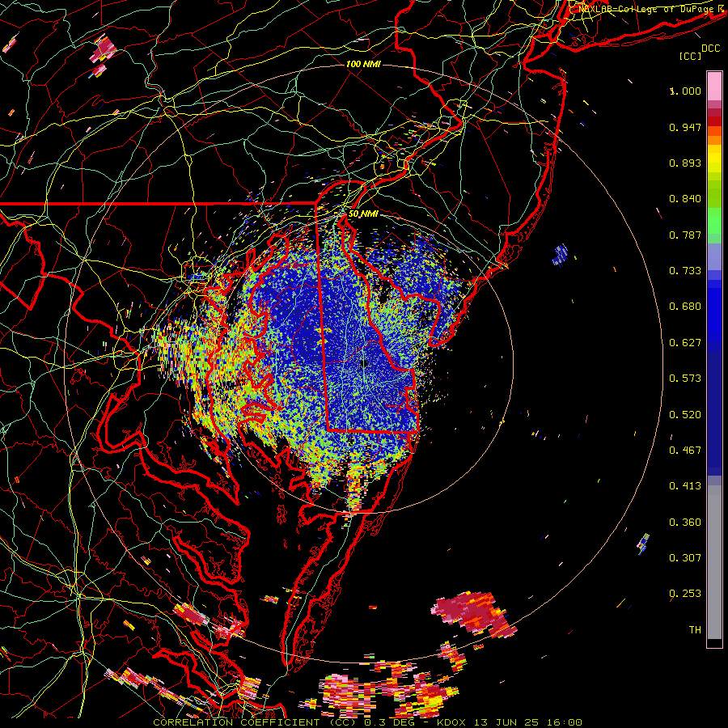The width and height of the screenshot is (728, 728).
Task: Click the "0.680" color scale value
Action: coord(685,307)
